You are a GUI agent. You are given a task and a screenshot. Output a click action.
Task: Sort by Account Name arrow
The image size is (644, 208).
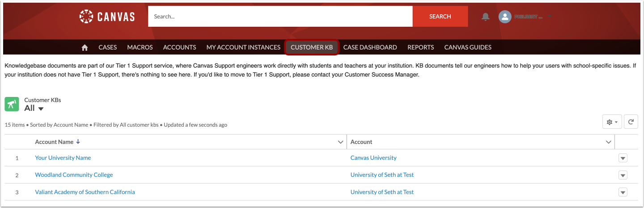coord(78,142)
